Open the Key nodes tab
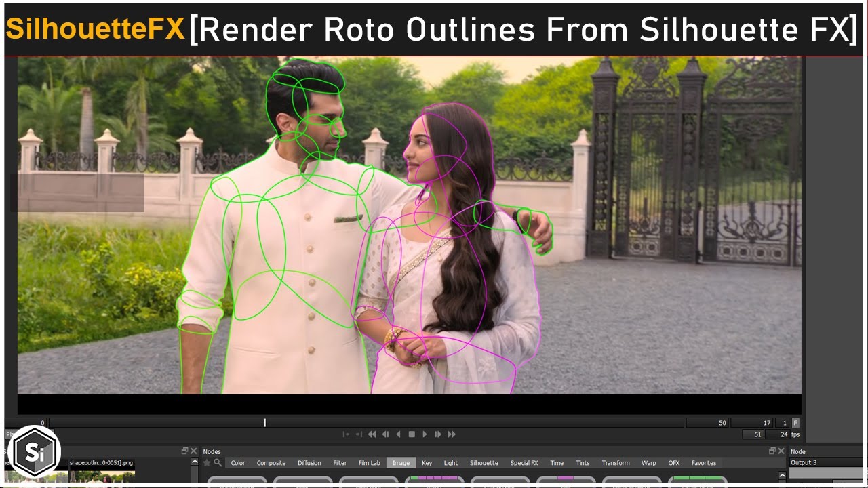 click(427, 463)
